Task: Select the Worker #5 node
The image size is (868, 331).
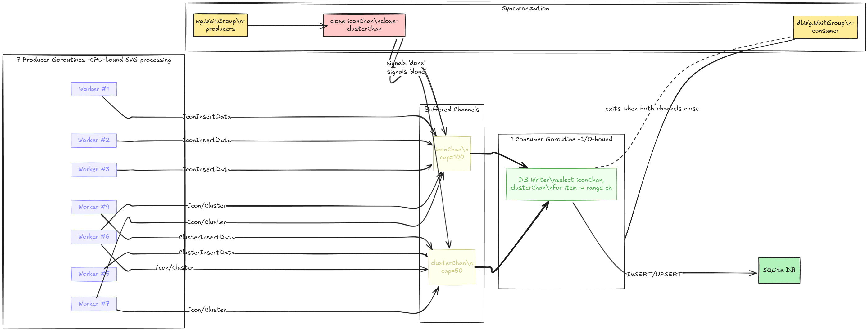Action: 94,274
